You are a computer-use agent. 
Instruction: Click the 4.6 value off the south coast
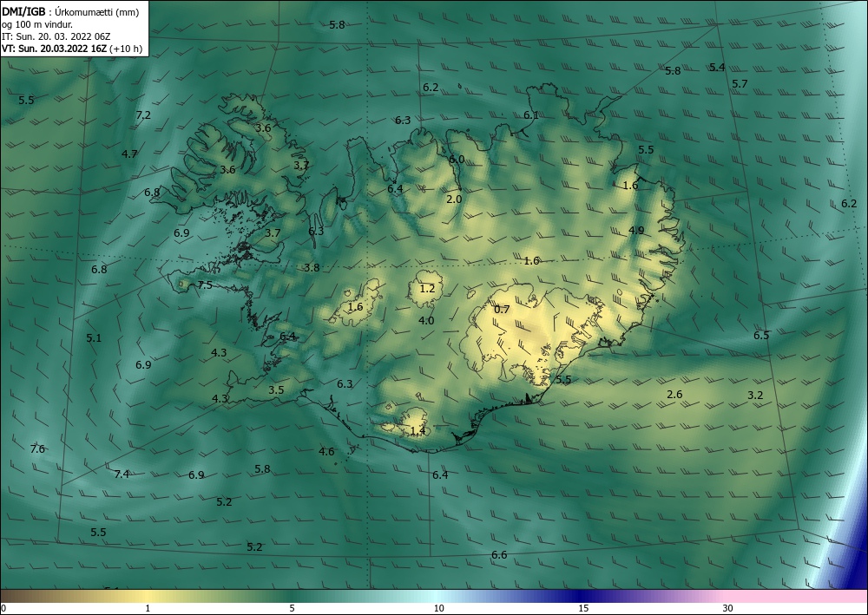click(x=326, y=451)
